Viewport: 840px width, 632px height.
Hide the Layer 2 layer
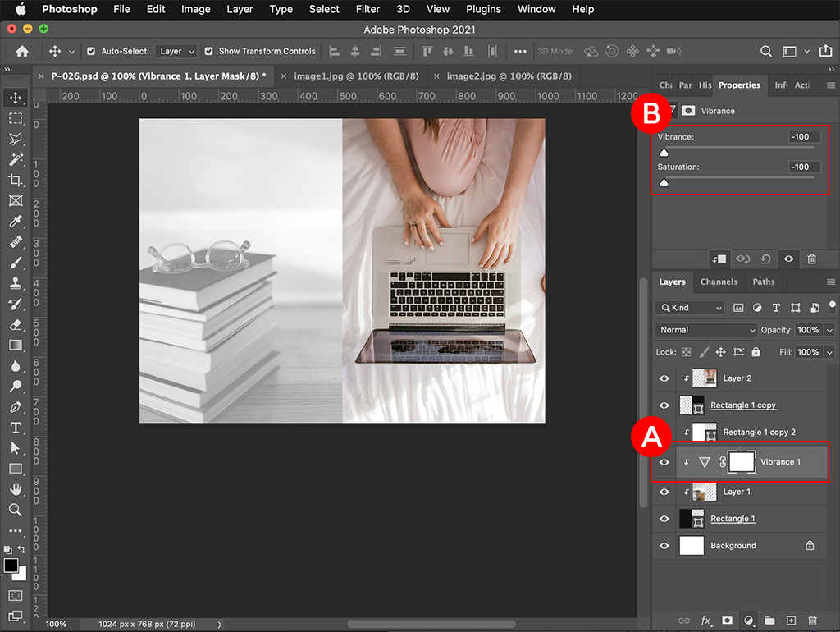click(664, 378)
